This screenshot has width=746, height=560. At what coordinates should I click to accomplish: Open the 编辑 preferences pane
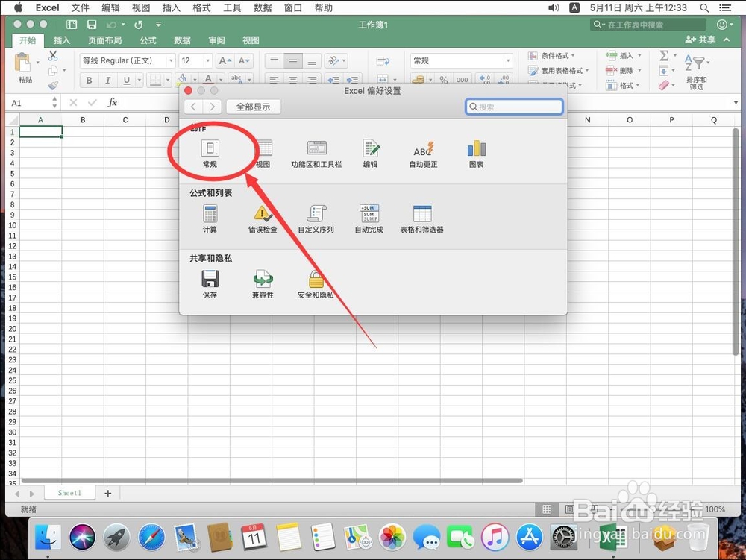click(x=370, y=153)
